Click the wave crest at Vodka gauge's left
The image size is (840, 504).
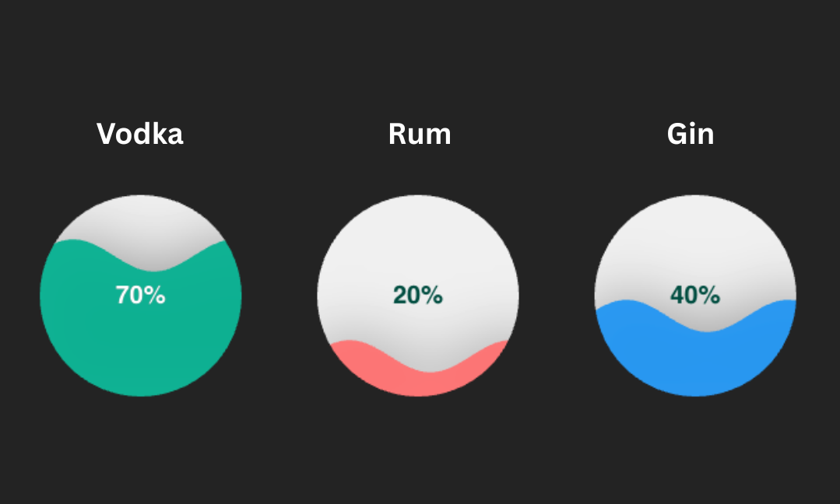pos(72,241)
